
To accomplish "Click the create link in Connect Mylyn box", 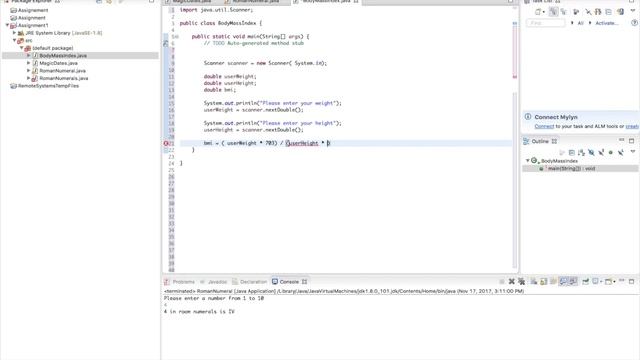I will [632, 127].
